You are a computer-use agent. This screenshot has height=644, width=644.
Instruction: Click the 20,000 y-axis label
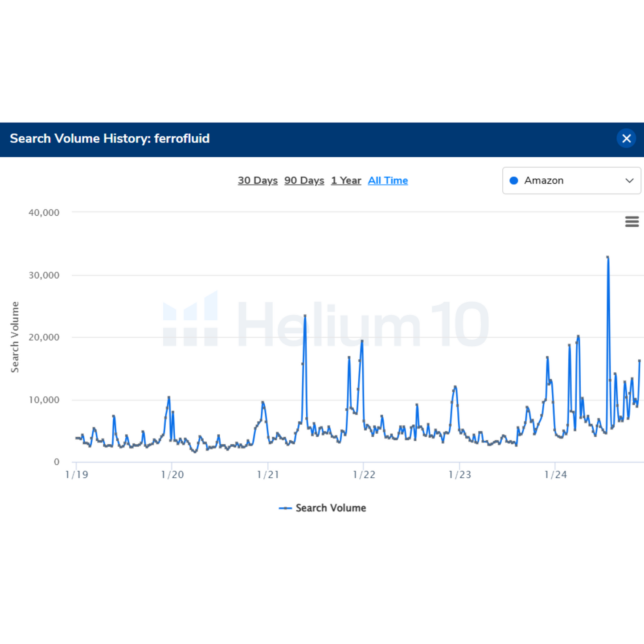(44, 337)
